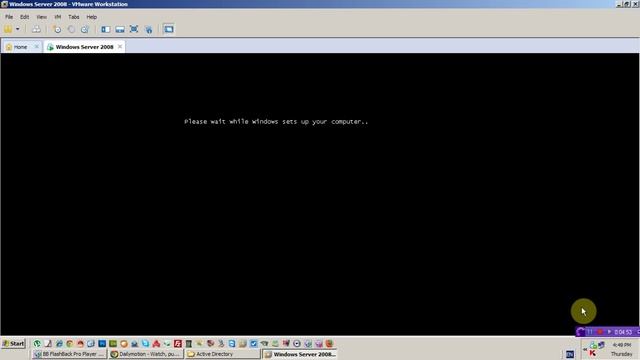Screen dimensions: 640x360
Task: Click the taskbar clock showing Thursday
Action: (621, 349)
